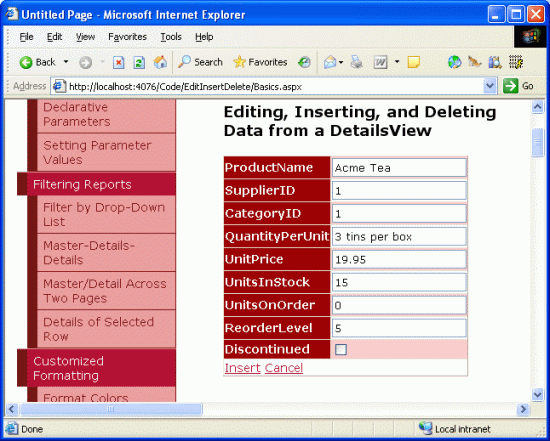
Task: Open Details of Selected Row link
Action: (106, 329)
